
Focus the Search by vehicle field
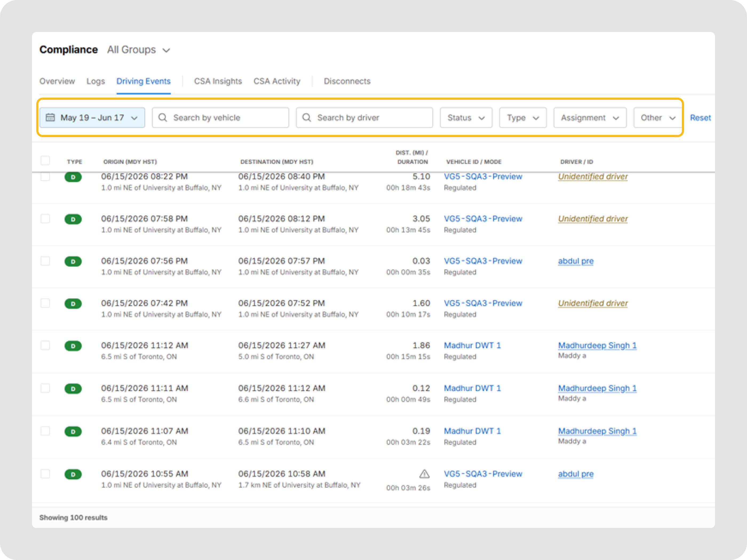[x=221, y=118]
